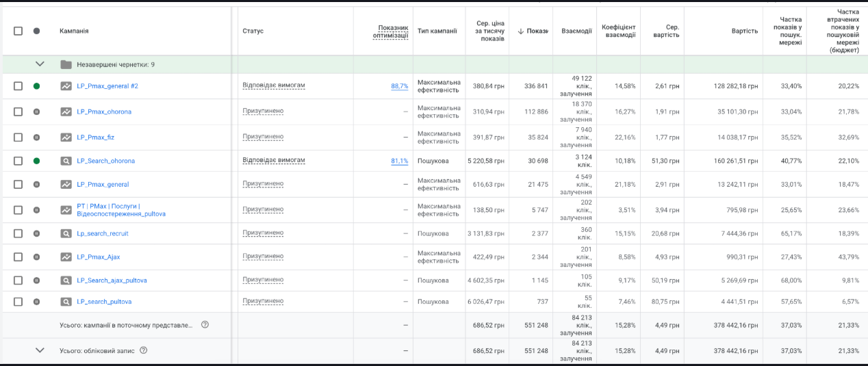Click the 160 261,51 грн cost cell

736,161
